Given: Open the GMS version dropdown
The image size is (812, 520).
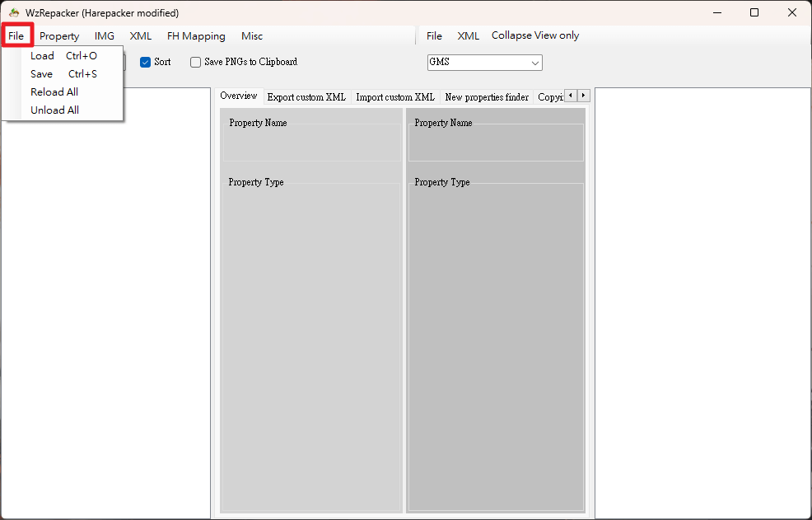Looking at the screenshot, I should pyautogui.click(x=485, y=63).
